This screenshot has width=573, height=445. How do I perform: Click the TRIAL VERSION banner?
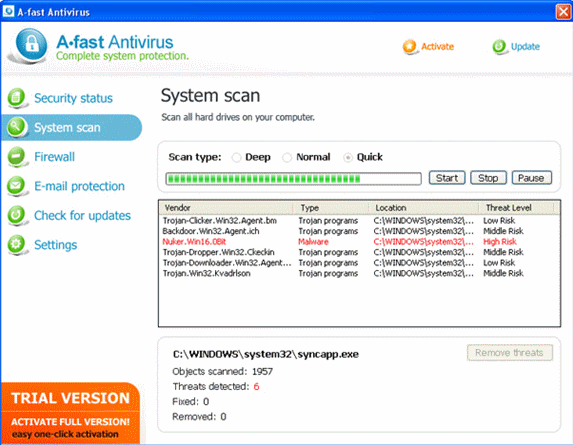click(x=71, y=398)
